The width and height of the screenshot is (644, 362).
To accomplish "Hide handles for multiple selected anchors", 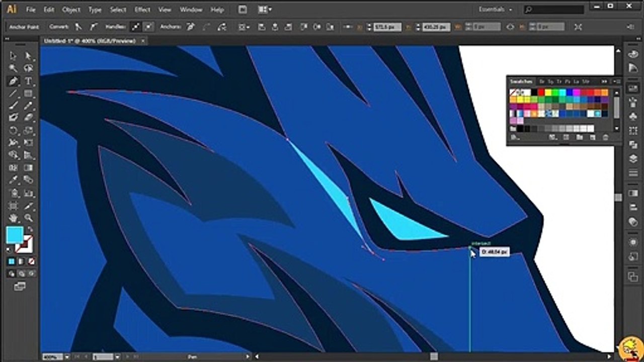I will (149, 27).
